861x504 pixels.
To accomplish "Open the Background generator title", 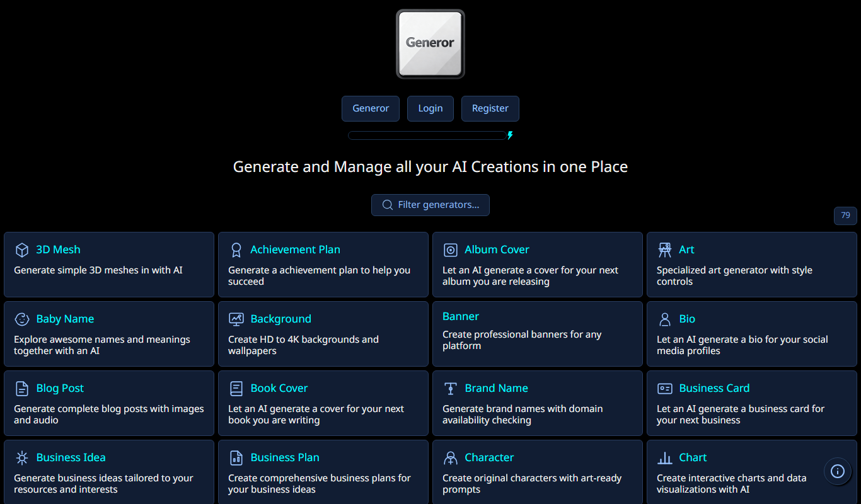I will (281, 319).
